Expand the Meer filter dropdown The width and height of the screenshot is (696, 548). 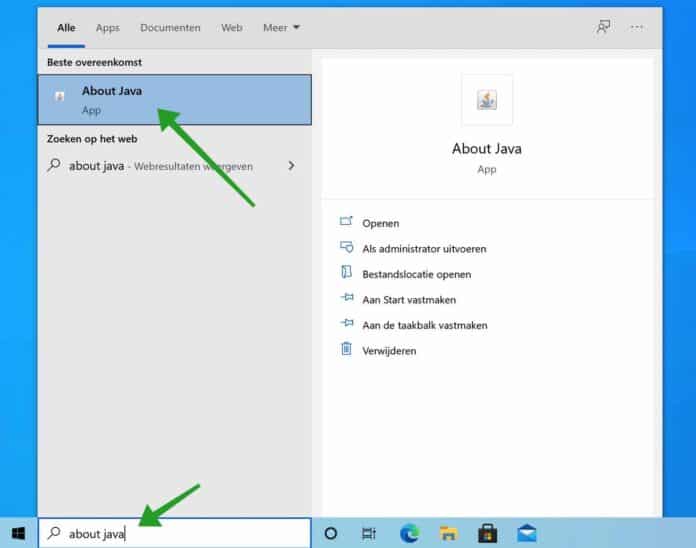click(281, 28)
